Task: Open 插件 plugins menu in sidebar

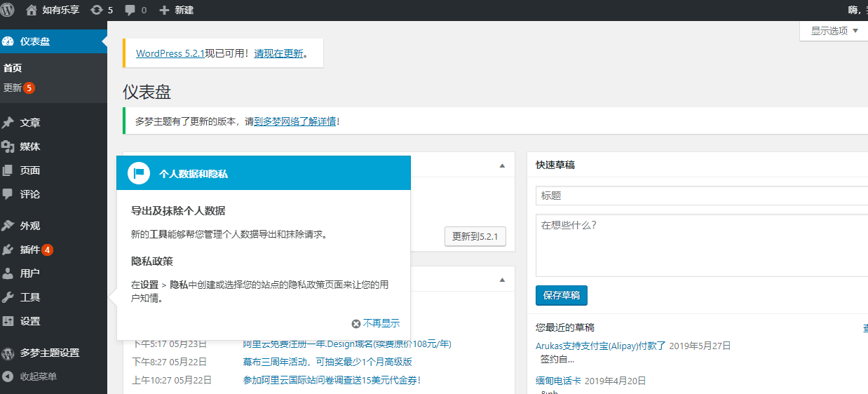Action: (29, 250)
